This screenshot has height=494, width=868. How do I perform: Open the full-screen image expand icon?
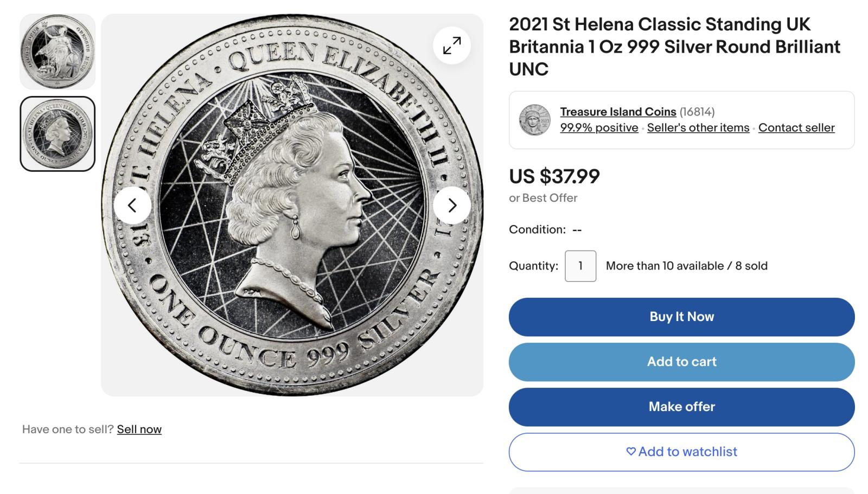pos(452,46)
